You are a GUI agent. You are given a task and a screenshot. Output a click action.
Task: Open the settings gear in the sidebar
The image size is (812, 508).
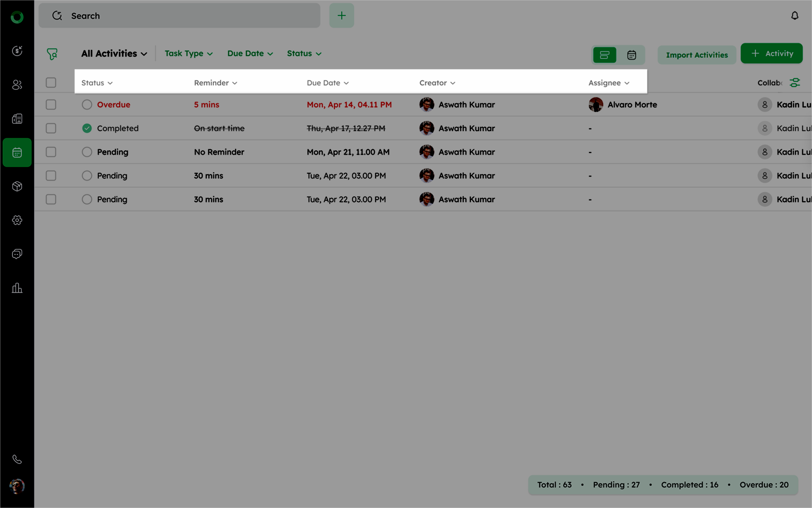[x=17, y=220]
